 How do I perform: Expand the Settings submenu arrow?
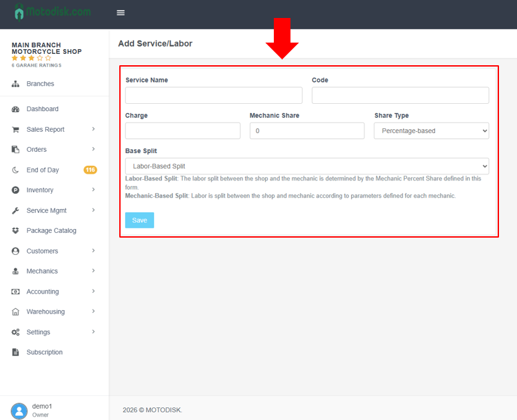93,332
